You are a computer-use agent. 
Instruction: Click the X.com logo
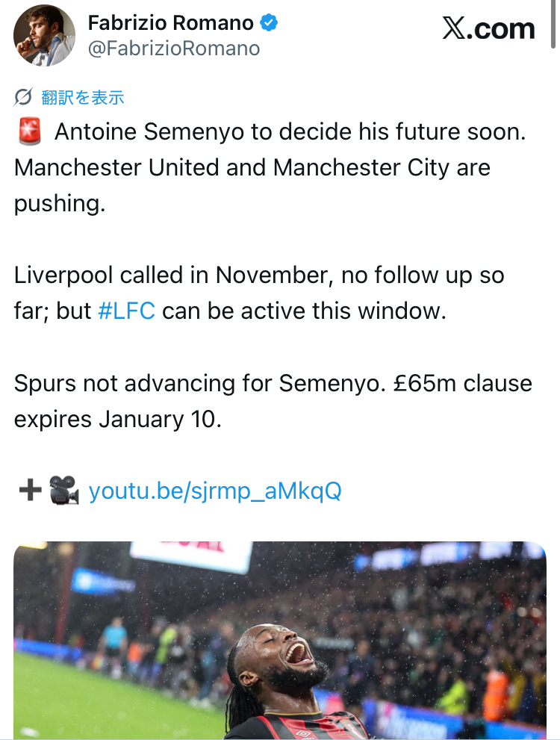(x=488, y=28)
